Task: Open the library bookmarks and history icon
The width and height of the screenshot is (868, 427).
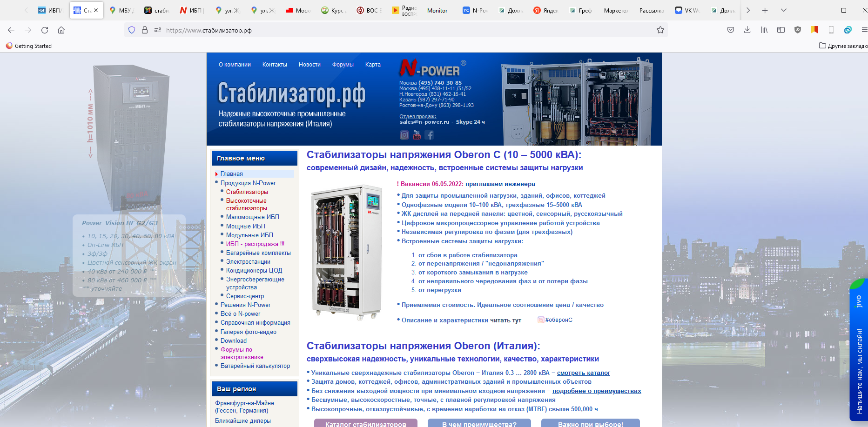Action: (764, 30)
